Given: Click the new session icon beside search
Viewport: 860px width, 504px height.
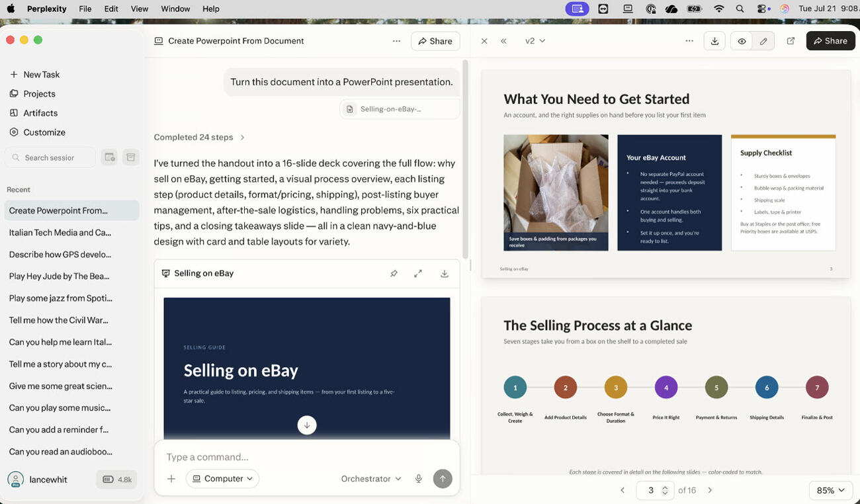Looking at the screenshot, I should coord(110,157).
